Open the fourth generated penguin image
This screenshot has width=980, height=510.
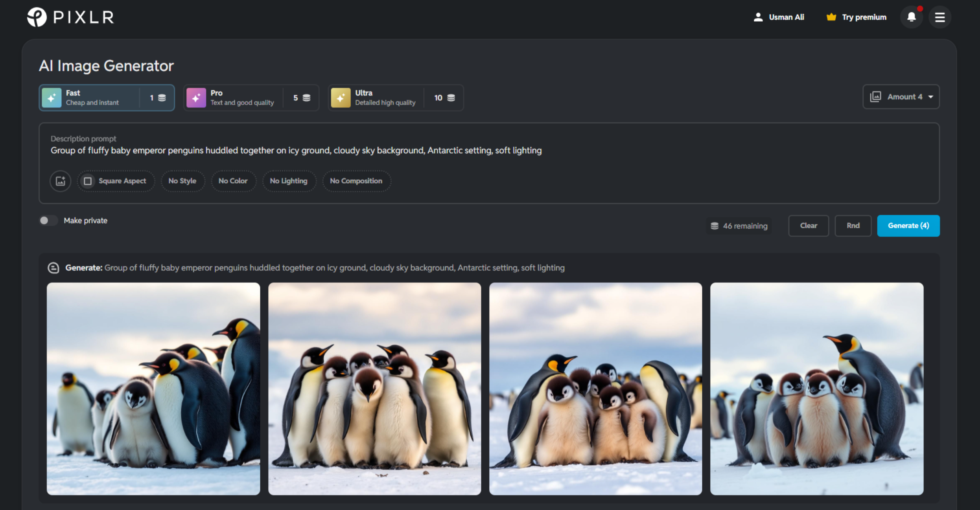click(816, 389)
